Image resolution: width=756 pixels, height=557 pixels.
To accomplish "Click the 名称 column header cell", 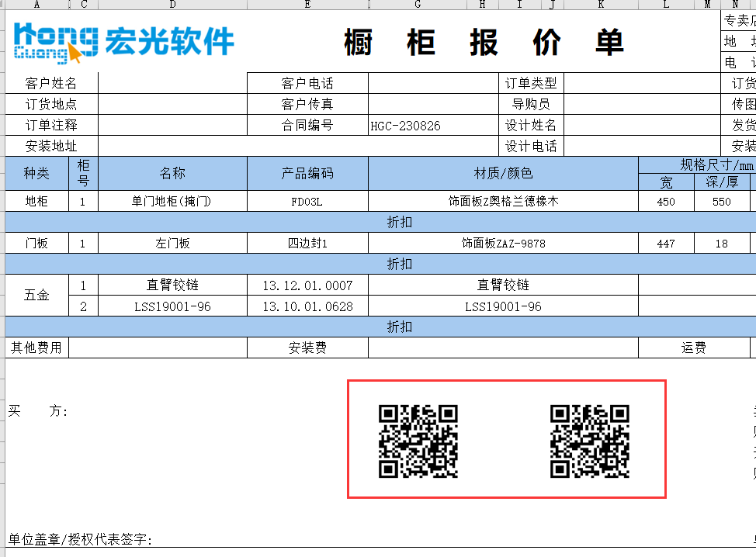I will tap(172, 173).
